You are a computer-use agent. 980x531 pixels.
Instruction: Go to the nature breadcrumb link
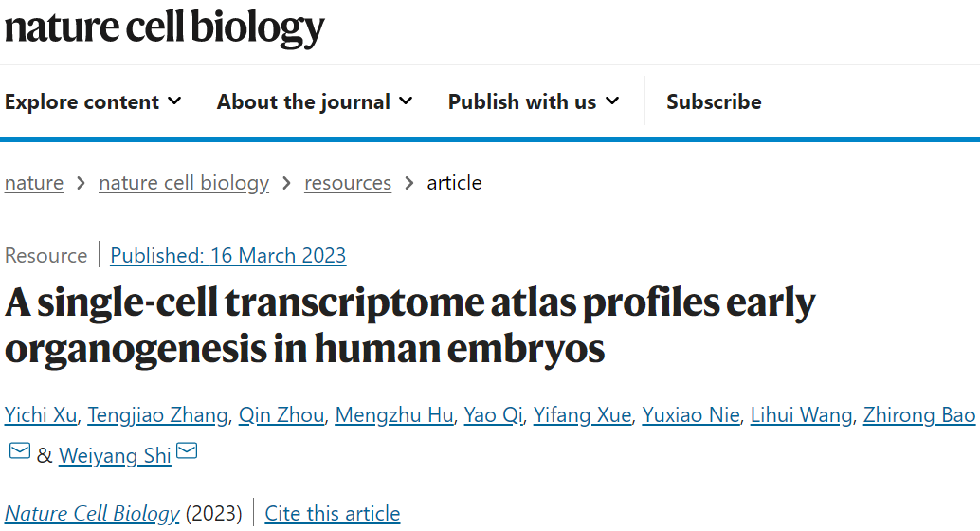(34, 183)
